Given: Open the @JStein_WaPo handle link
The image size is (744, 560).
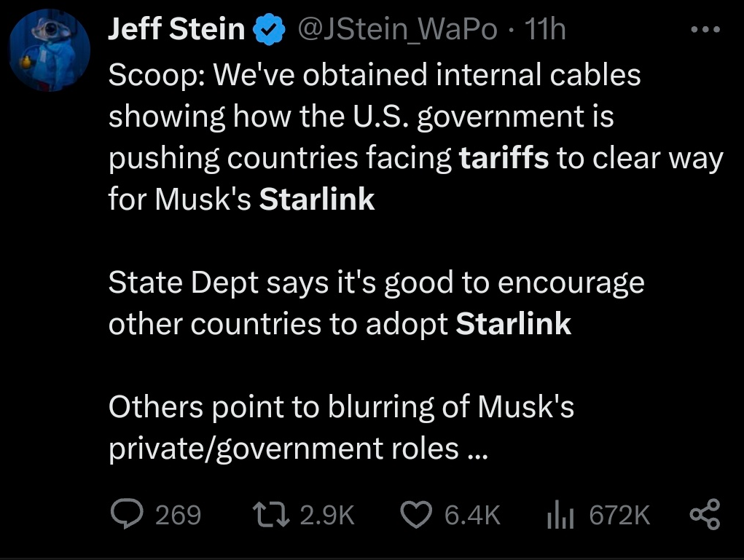Looking at the screenshot, I should pos(398,29).
